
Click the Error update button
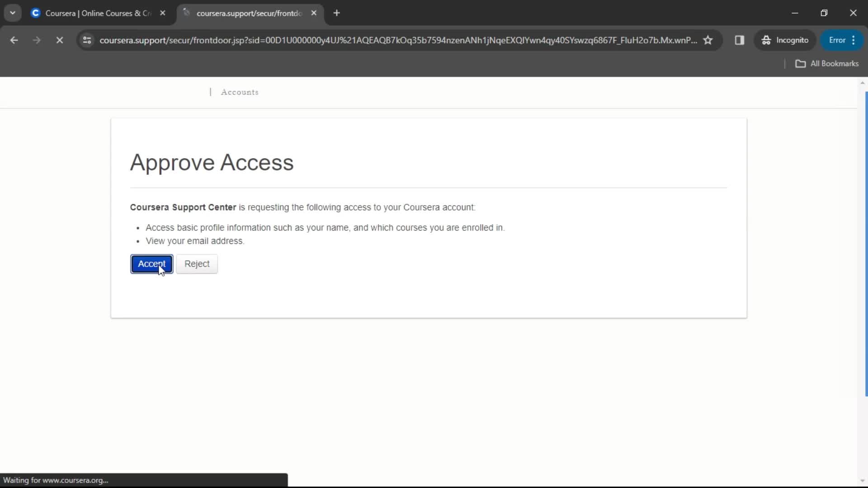click(837, 40)
